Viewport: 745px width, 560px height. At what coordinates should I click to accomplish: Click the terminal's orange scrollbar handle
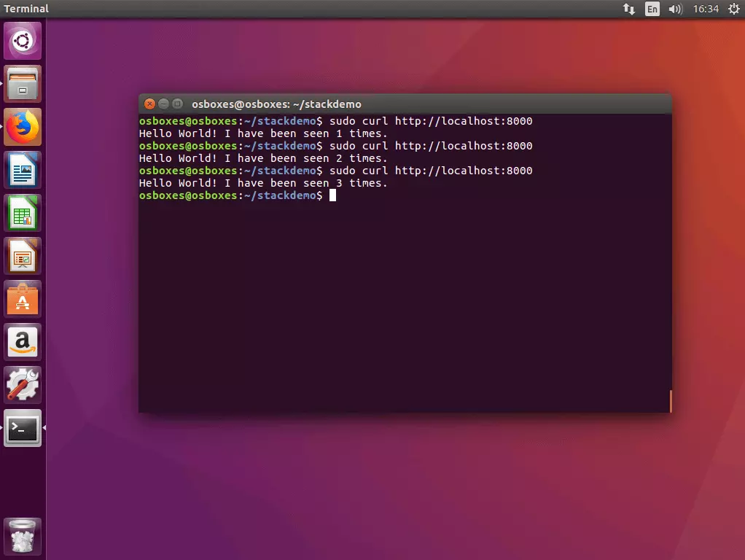click(x=670, y=401)
